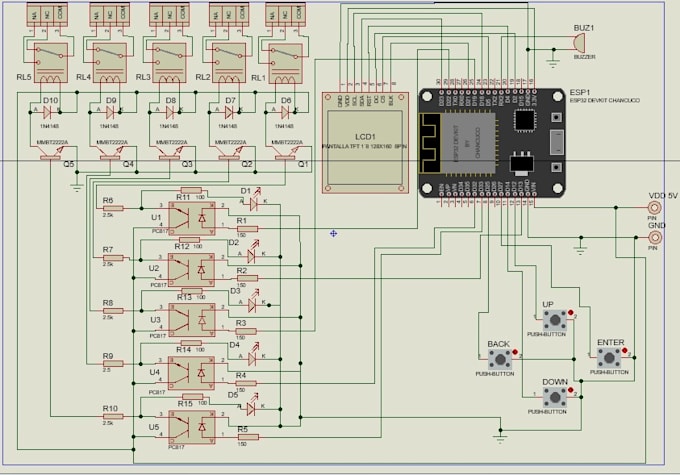Select transistor Q5

[x=50, y=153]
